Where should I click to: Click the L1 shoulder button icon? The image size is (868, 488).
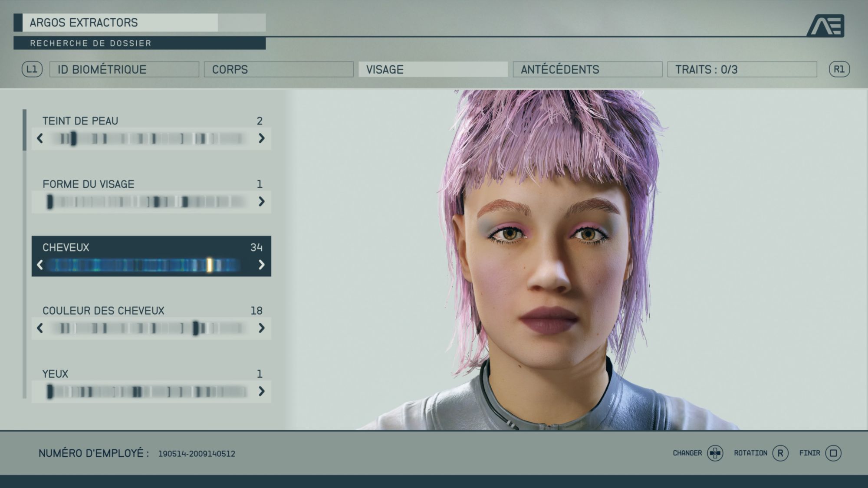[x=32, y=69]
